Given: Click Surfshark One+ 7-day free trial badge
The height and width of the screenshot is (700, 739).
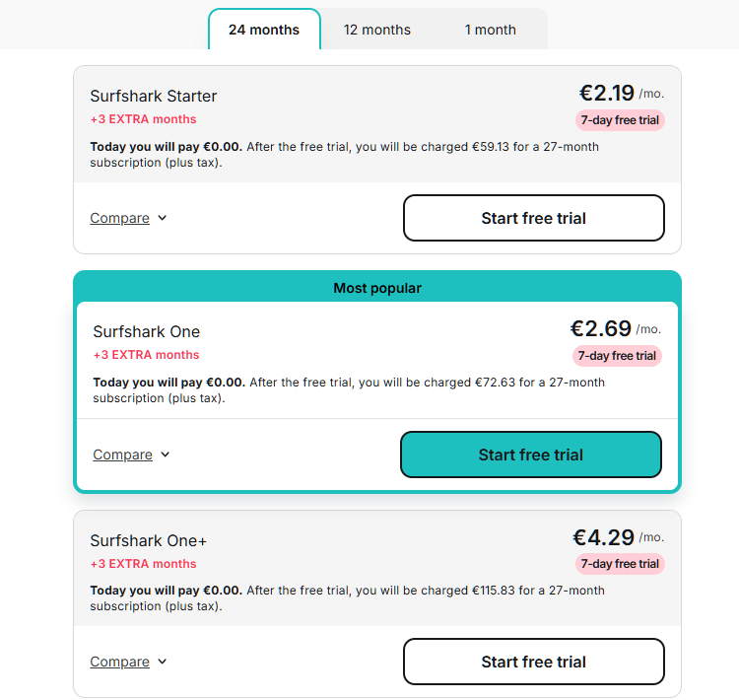Looking at the screenshot, I should click(x=620, y=564).
